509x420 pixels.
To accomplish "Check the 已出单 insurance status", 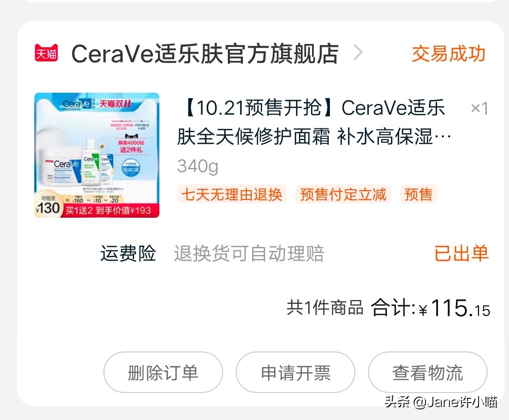I will click(461, 253).
